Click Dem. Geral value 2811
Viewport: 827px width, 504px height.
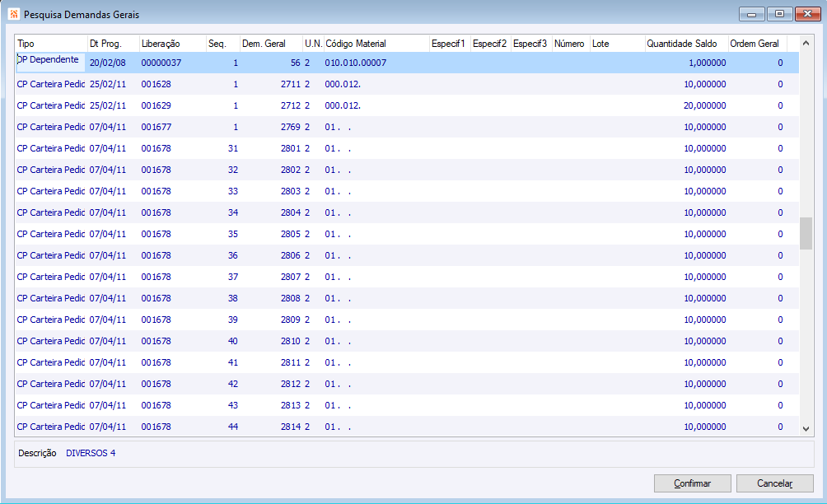[291, 362]
